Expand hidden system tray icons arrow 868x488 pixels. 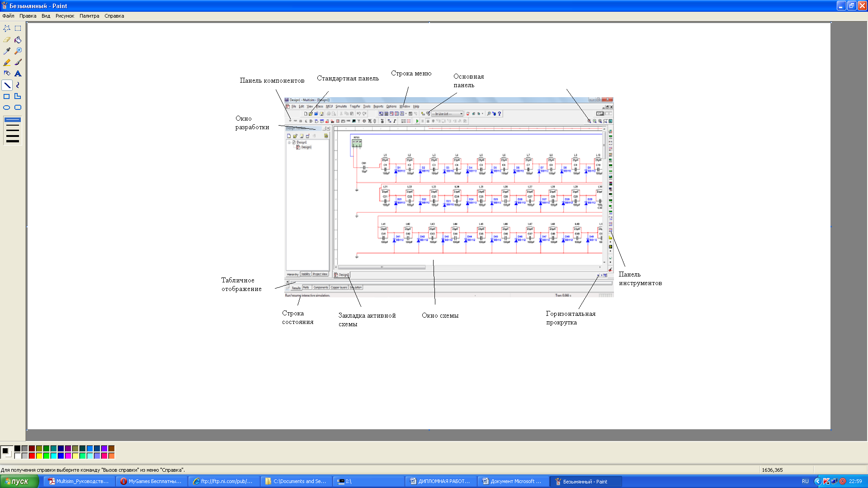point(817,481)
